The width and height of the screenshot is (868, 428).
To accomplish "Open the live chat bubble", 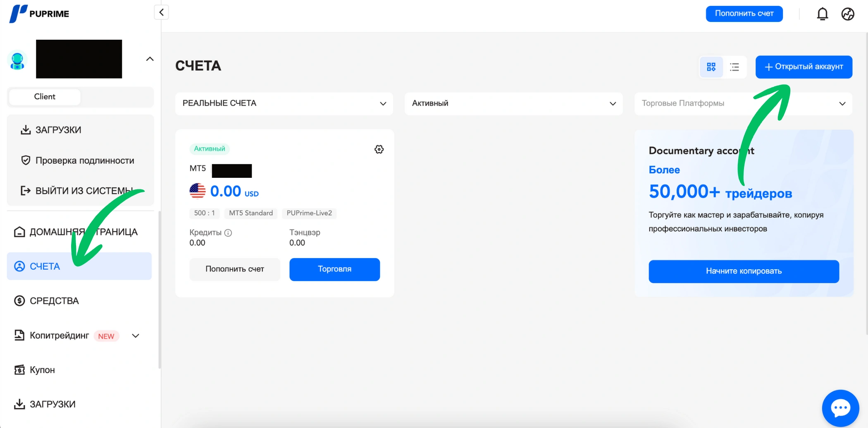I will click(840, 408).
